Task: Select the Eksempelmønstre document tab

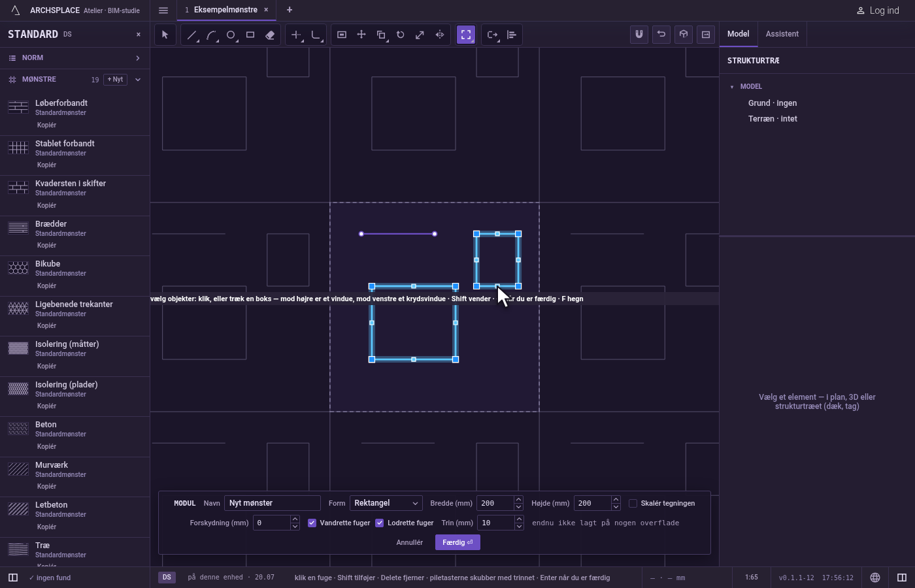Action: pyautogui.click(x=225, y=10)
